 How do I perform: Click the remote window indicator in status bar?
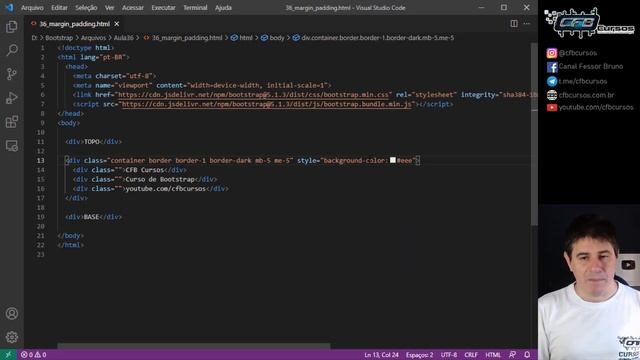[8, 355]
